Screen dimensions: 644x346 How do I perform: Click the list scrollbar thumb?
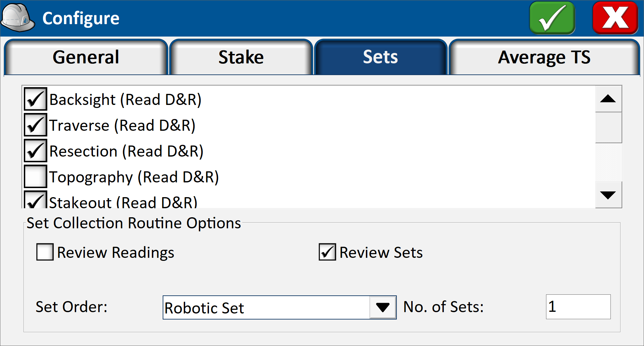coord(608,127)
